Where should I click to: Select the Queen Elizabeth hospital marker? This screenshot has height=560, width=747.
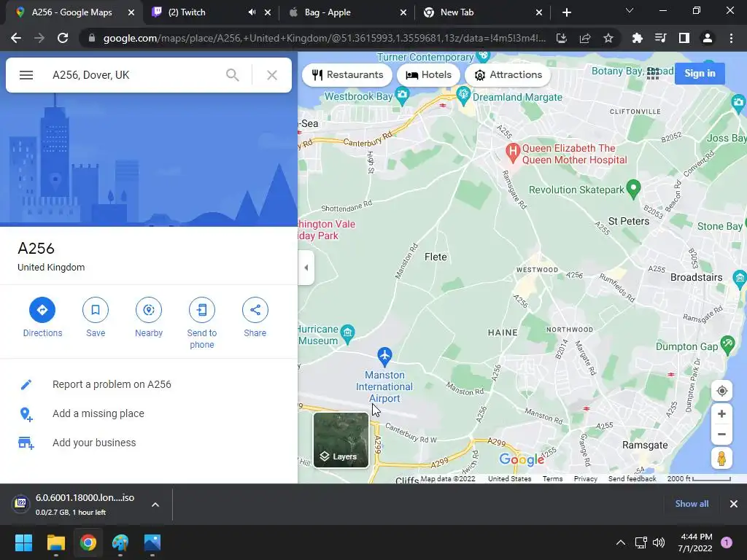(512, 152)
